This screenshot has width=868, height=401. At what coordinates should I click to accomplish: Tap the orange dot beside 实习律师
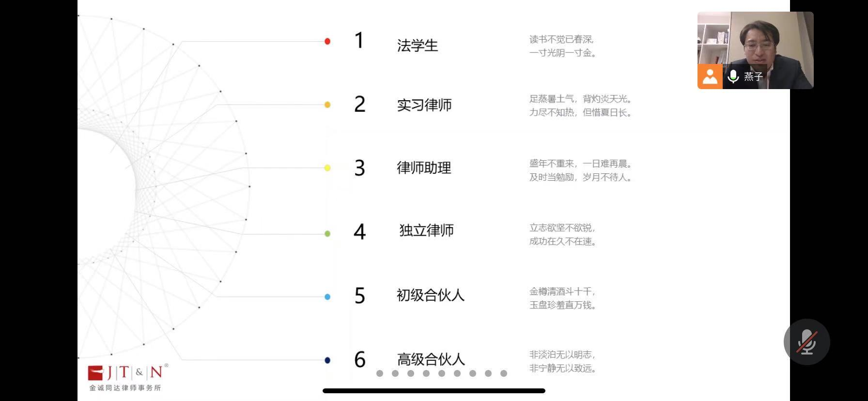click(x=327, y=105)
